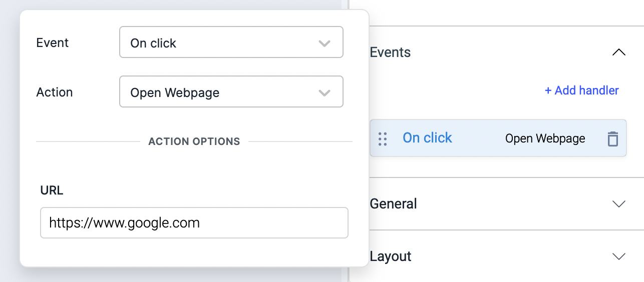Click the Event field label

[53, 43]
